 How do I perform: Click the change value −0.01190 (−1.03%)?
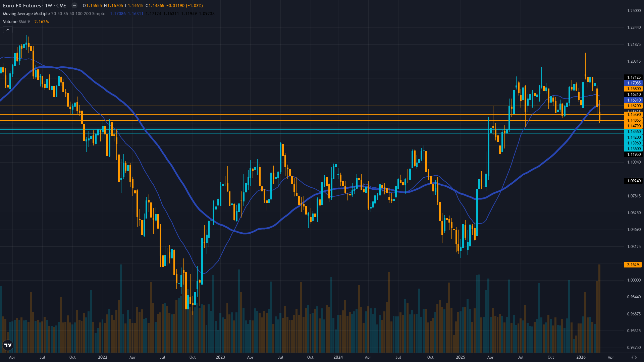click(184, 6)
